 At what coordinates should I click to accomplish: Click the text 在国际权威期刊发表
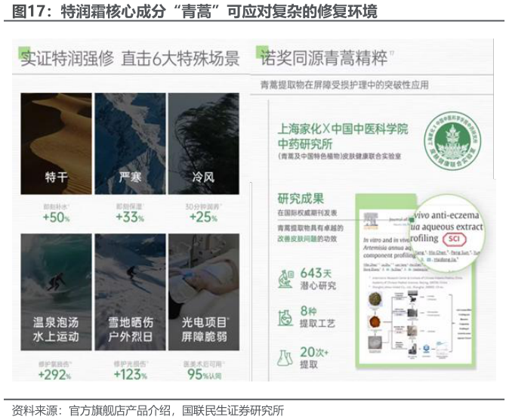(307, 213)
